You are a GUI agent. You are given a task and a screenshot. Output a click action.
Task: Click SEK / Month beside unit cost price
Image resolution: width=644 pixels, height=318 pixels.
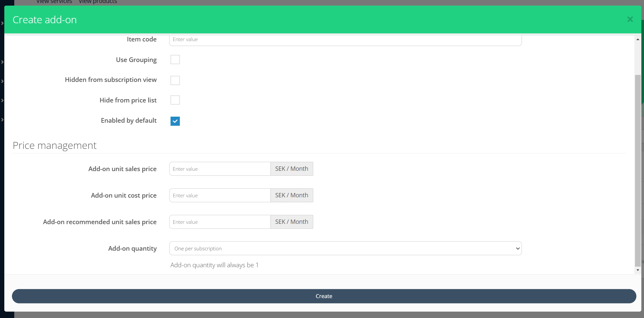292,195
